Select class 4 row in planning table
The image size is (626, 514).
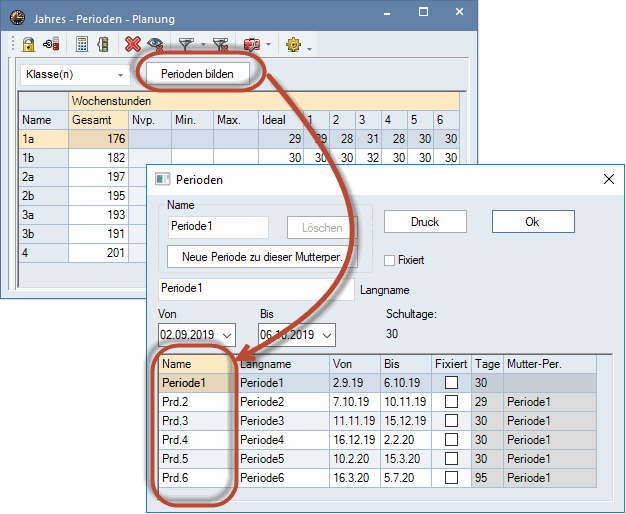(44, 253)
